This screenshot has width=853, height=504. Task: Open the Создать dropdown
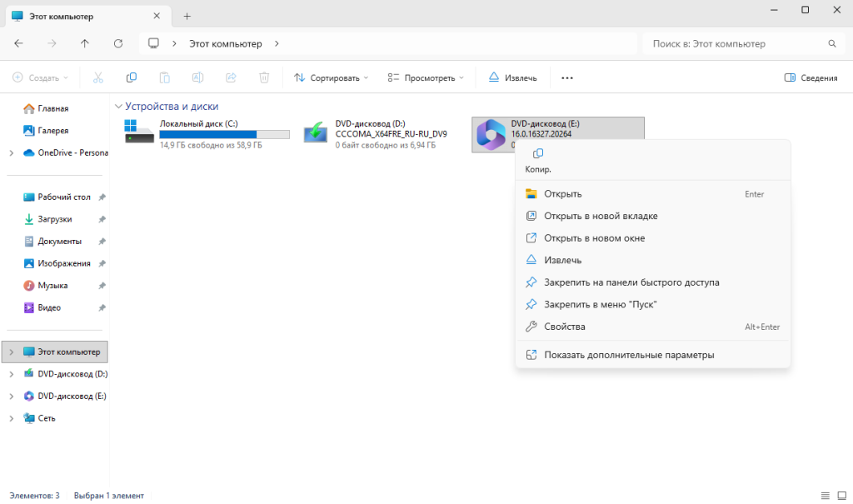click(41, 77)
